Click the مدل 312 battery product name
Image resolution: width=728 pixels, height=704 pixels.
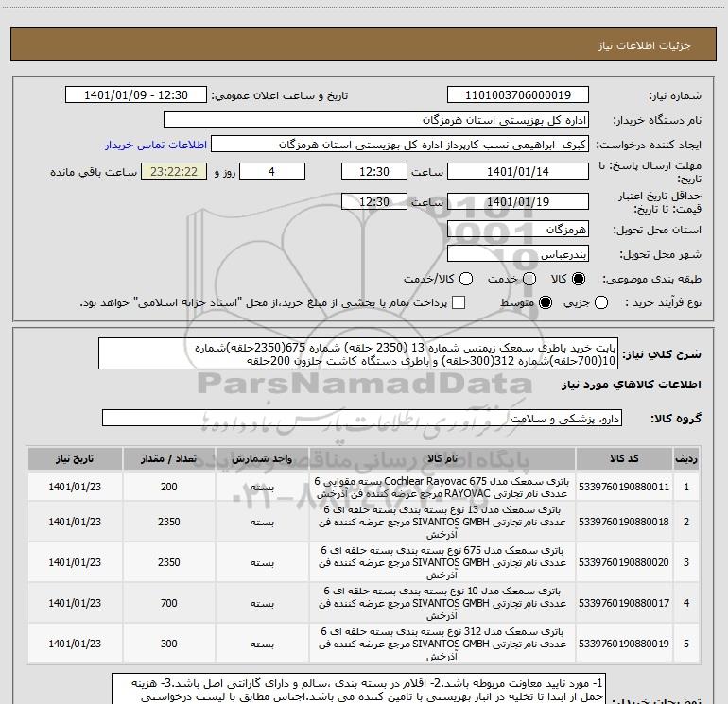pos(442,644)
